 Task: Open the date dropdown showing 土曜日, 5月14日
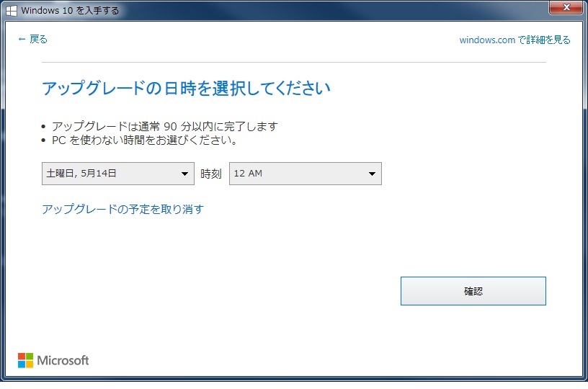(117, 173)
